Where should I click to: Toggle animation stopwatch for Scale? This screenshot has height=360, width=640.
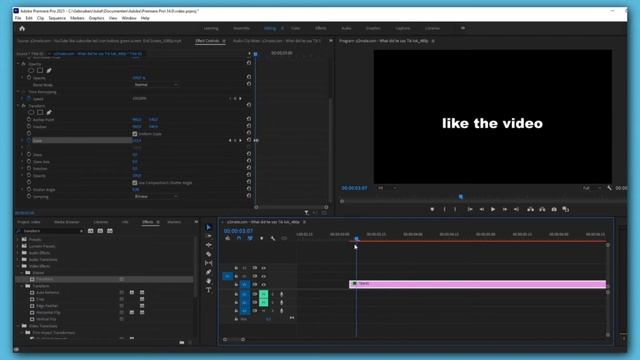tap(29, 140)
